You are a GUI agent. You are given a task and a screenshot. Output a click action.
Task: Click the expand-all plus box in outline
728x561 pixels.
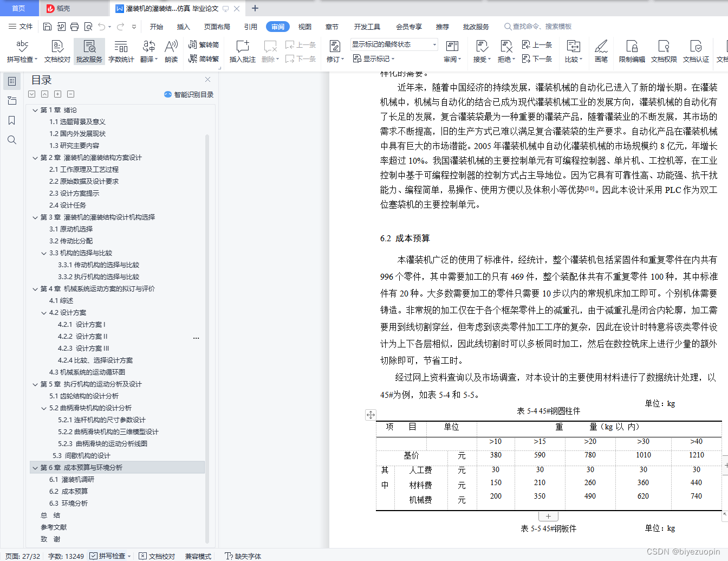click(x=58, y=94)
